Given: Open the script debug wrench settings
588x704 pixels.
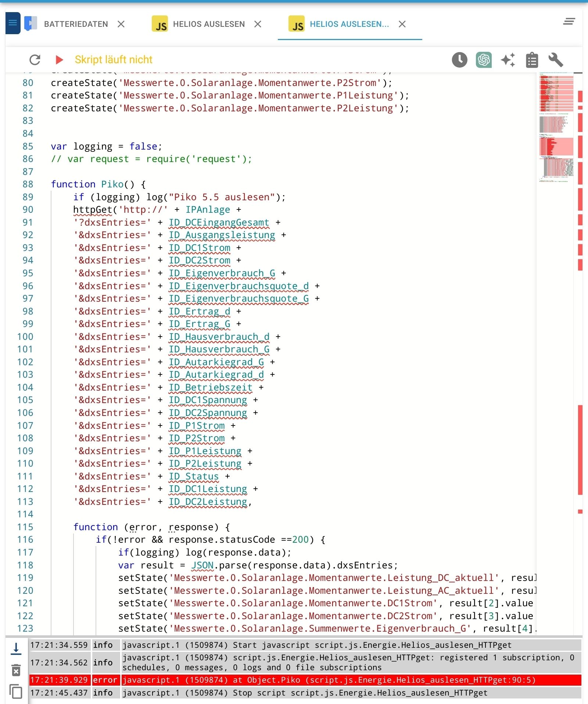Looking at the screenshot, I should tap(556, 60).
